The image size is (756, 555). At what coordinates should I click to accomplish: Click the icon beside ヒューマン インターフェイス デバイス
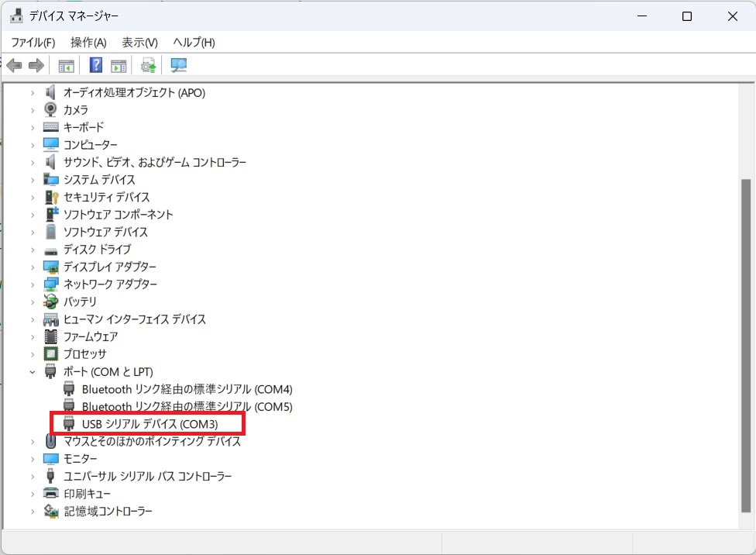coord(50,319)
